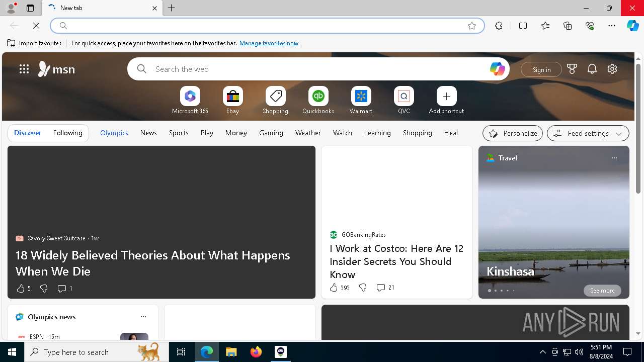This screenshot has height=362, width=644.
Task: Click the page vertical scrollbar
Action: 638,128
